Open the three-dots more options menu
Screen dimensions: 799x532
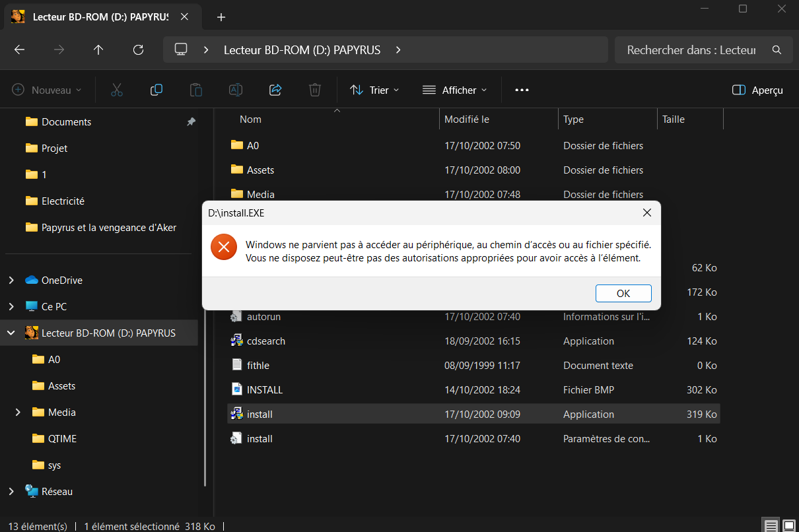(522, 90)
